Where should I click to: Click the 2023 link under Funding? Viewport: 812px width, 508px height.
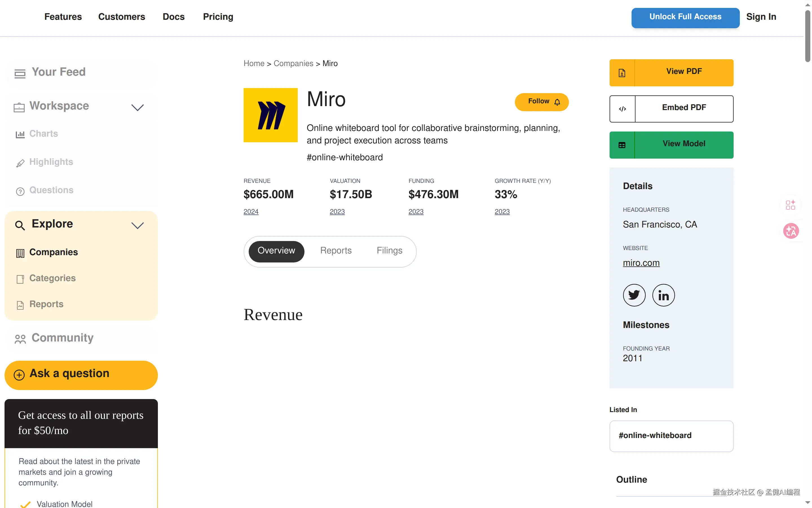(416, 212)
